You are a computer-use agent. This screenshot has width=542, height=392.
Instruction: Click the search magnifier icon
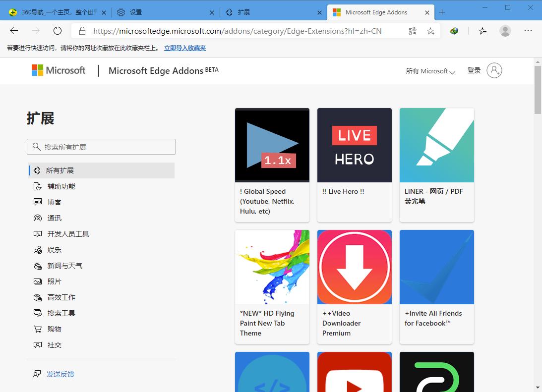point(36,146)
